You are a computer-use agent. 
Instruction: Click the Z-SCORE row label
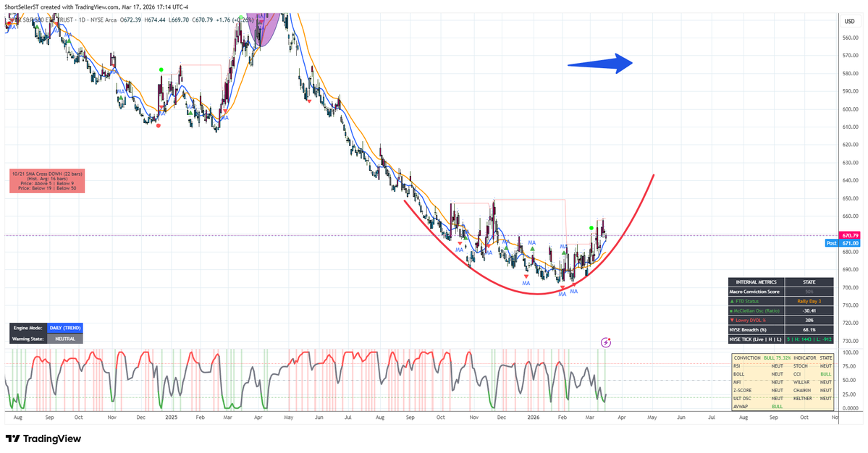[742, 390]
